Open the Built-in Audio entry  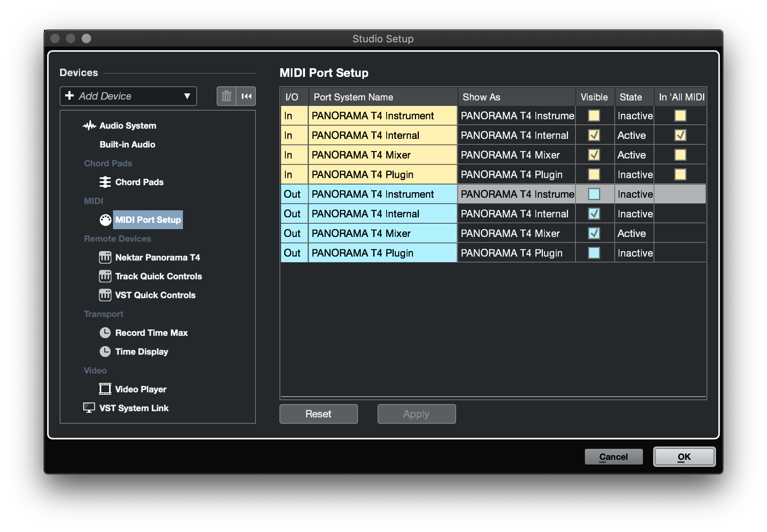coord(127,144)
